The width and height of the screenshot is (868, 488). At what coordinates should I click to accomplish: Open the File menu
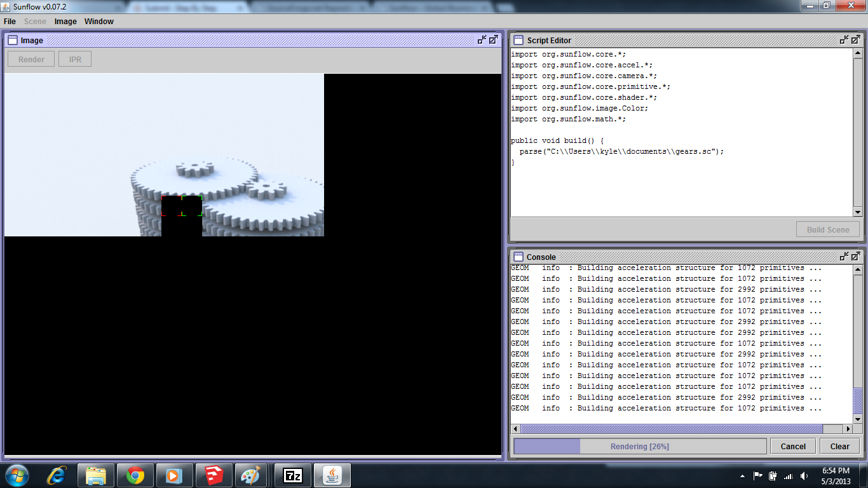click(x=10, y=22)
